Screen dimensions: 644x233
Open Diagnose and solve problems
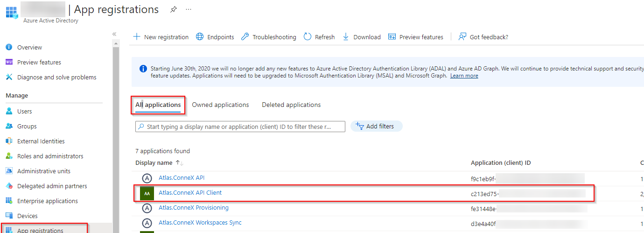coord(57,77)
